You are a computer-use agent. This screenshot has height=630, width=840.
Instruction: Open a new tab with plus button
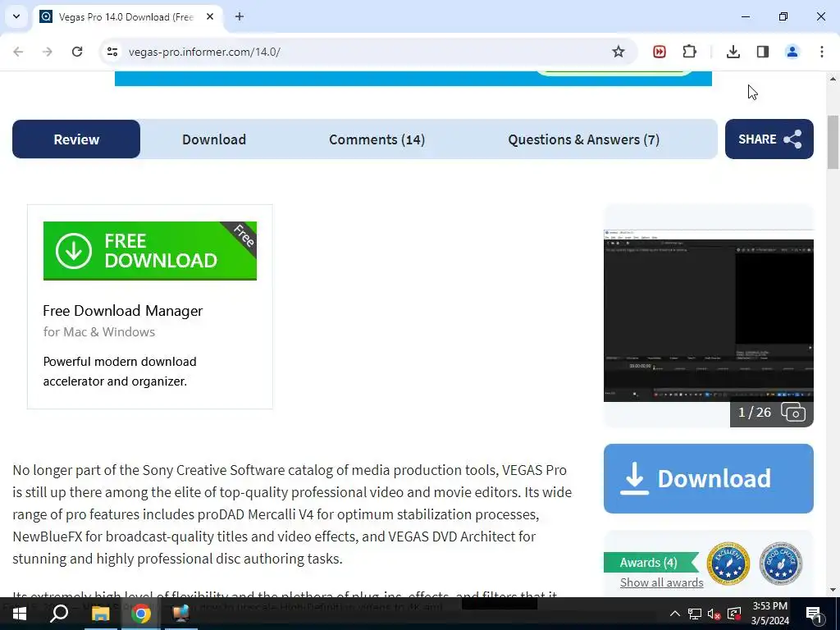tap(240, 16)
